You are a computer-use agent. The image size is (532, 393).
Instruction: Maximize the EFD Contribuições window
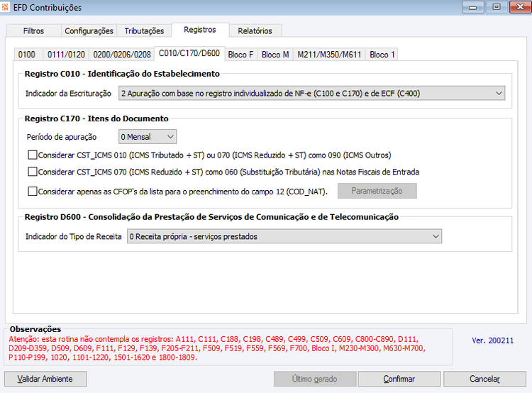(x=497, y=7)
